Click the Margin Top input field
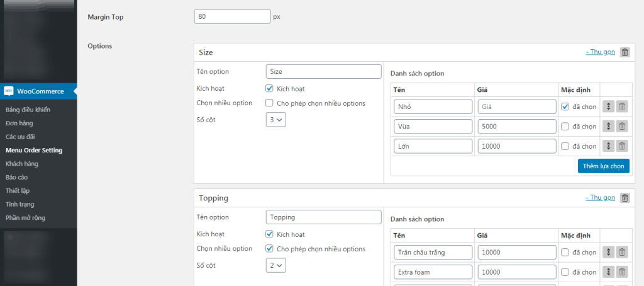The height and width of the screenshot is (286, 644). pos(232,16)
